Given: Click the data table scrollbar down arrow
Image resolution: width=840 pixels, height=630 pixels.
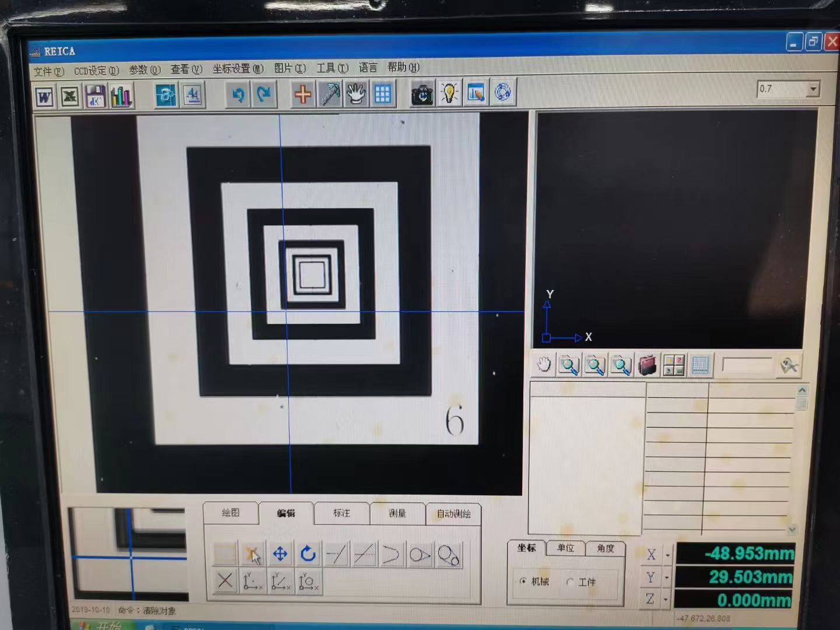Looking at the screenshot, I should 792,529.
